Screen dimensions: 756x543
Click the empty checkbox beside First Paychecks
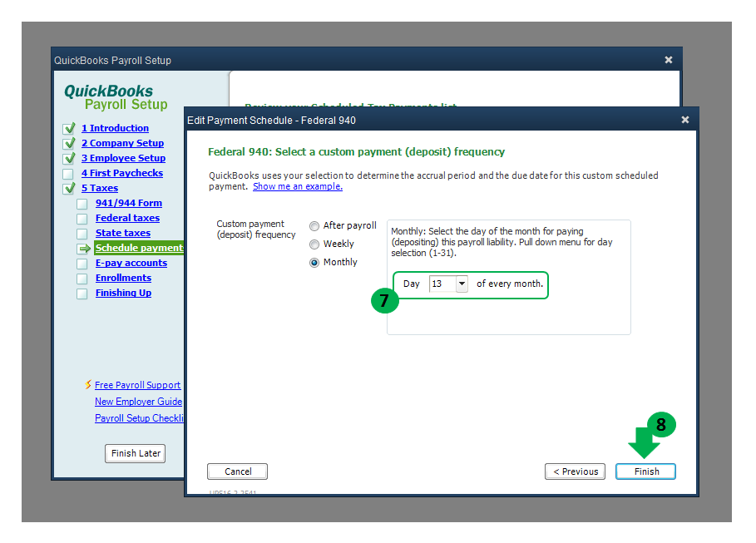[x=68, y=174]
